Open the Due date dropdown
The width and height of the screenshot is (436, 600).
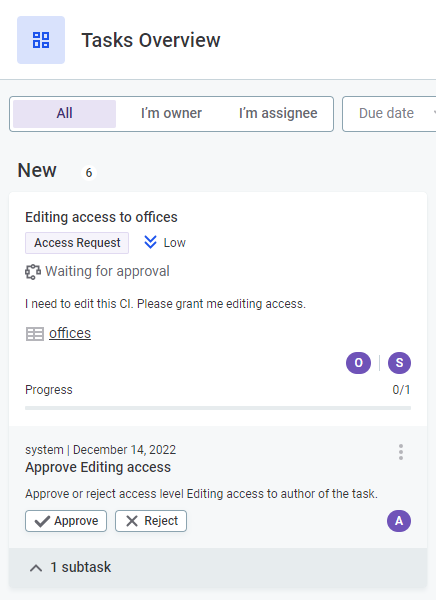pos(389,114)
